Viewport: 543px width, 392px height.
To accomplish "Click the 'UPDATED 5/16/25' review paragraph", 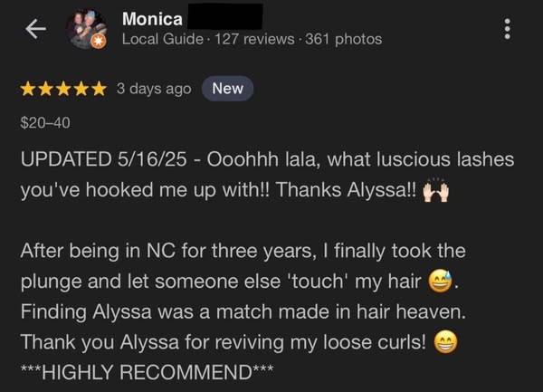I will tap(267, 175).
